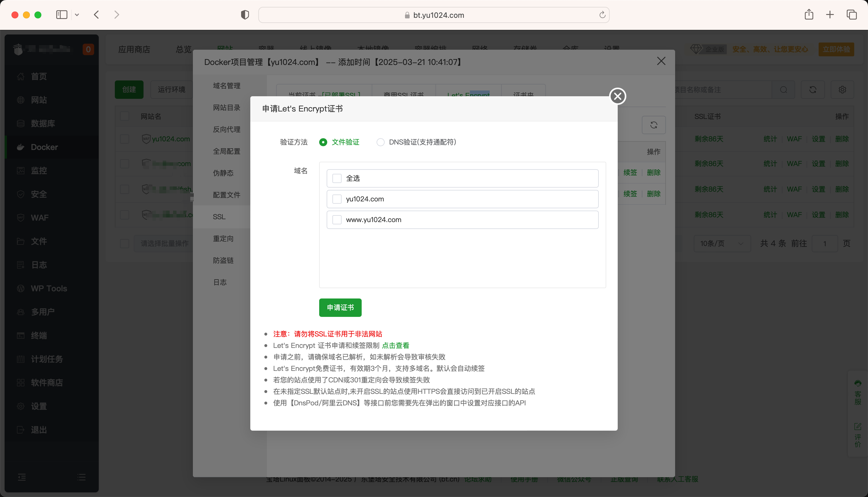Screen dimensions: 868x497
Task: Click the page number input field in pagination
Action: tap(825, 243)
